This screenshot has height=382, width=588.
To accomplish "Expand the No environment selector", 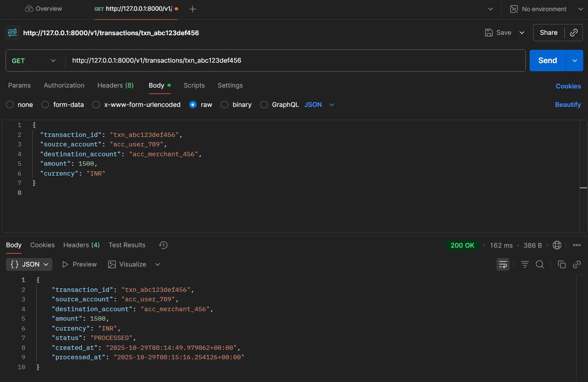I will point(544,9).
